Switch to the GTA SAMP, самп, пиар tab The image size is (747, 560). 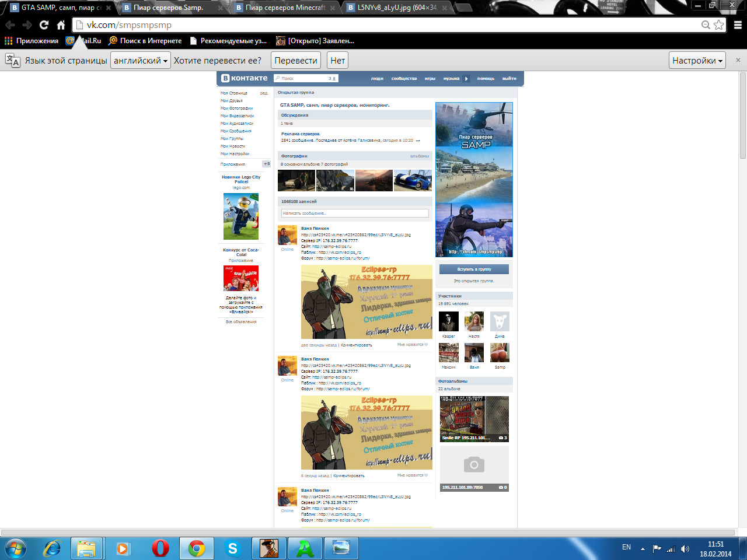[61, 8]
